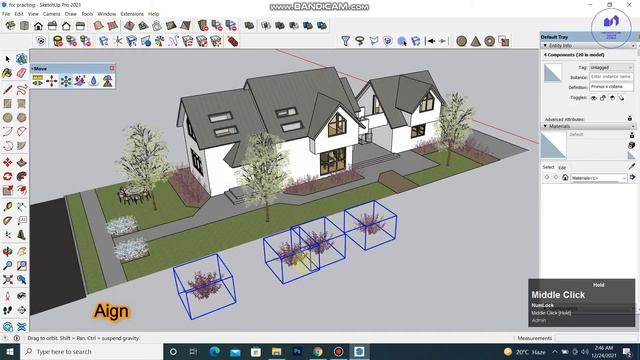Click the Zoom Window tool
The width and height of the screenshot is (640, 360).
(21, 266)
